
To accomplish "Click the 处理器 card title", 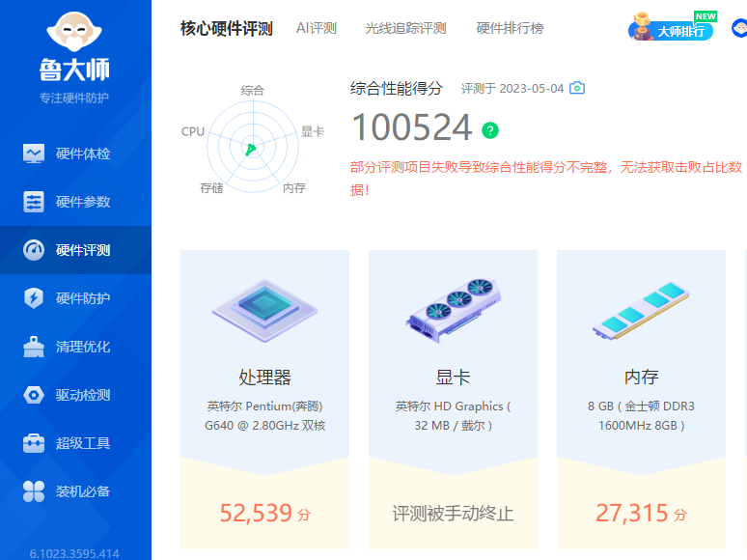I will pyautogui.click(x=264, y=377).
